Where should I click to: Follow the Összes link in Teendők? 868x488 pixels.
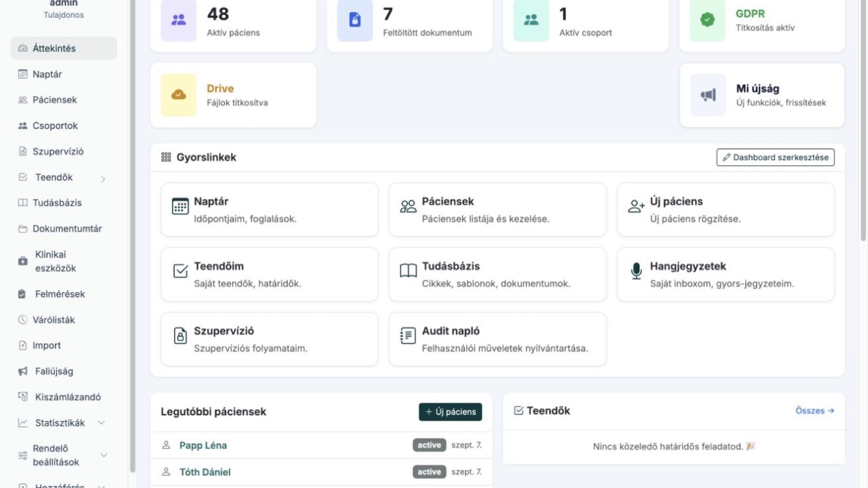click(815, 410)
